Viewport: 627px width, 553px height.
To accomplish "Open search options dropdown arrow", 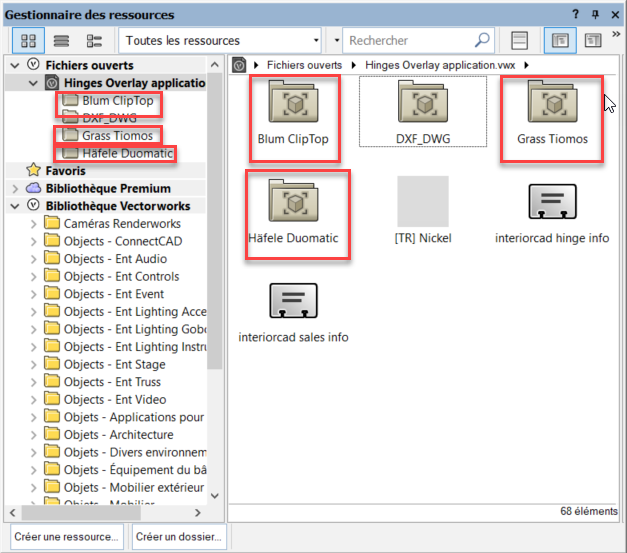I will [337, 40].
